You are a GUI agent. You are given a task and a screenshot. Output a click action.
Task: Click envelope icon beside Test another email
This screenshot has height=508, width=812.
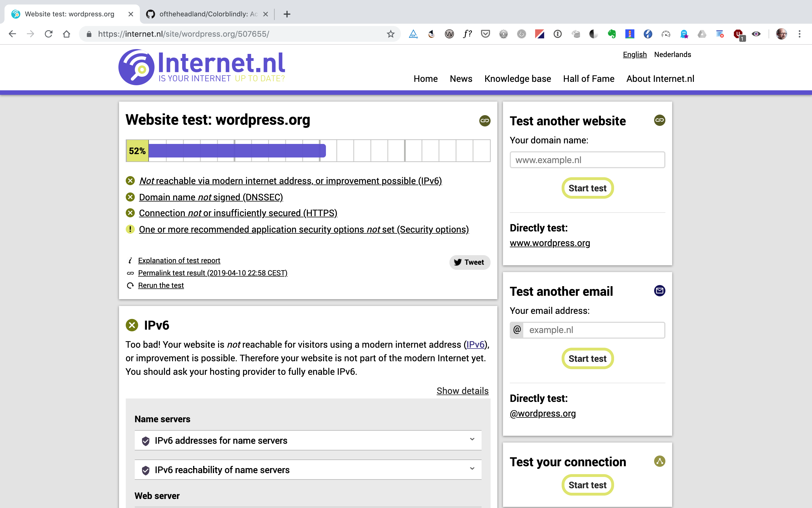[659, 291]
